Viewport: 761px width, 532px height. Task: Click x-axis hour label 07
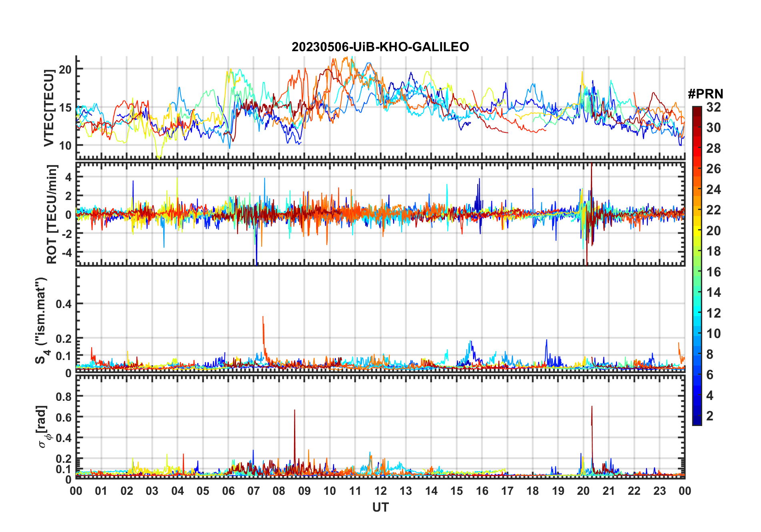(x=254, y=491)
